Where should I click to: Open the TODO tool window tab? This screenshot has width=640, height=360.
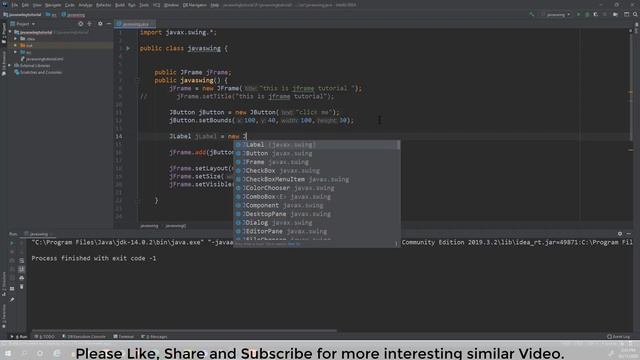pyautogui.click(x=45, y=337)
